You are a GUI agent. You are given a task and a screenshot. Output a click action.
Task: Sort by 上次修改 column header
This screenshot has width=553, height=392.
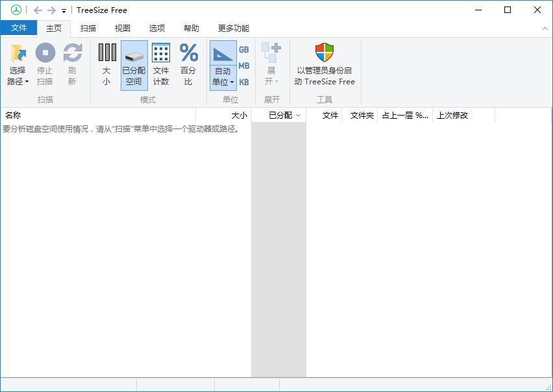464,116
